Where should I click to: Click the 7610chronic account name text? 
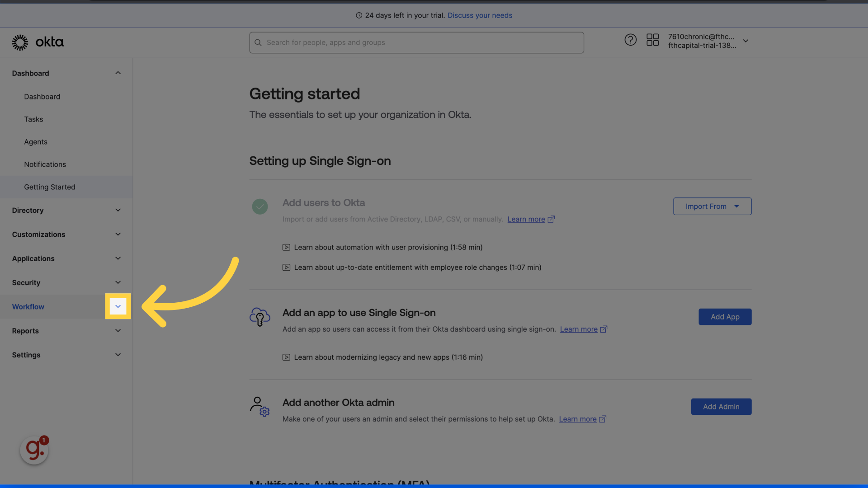pos(701,37)
